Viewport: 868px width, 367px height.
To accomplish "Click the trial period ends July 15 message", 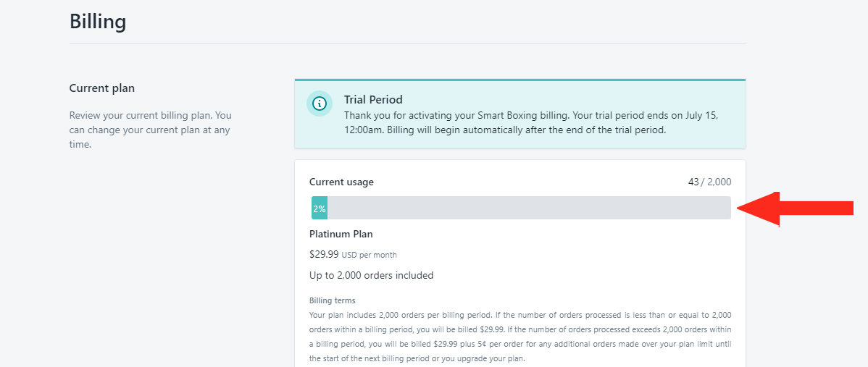I will 532,123.
